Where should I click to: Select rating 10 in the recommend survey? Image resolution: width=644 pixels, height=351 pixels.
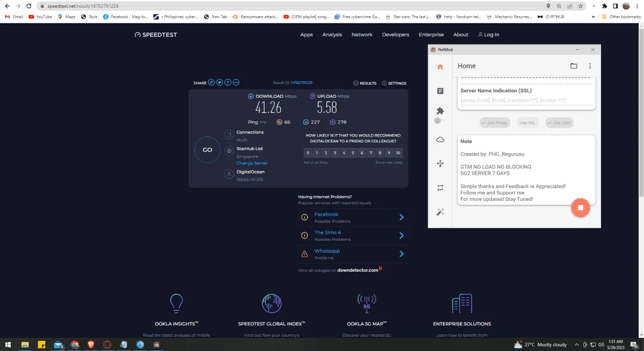click(x=398, y=153)
